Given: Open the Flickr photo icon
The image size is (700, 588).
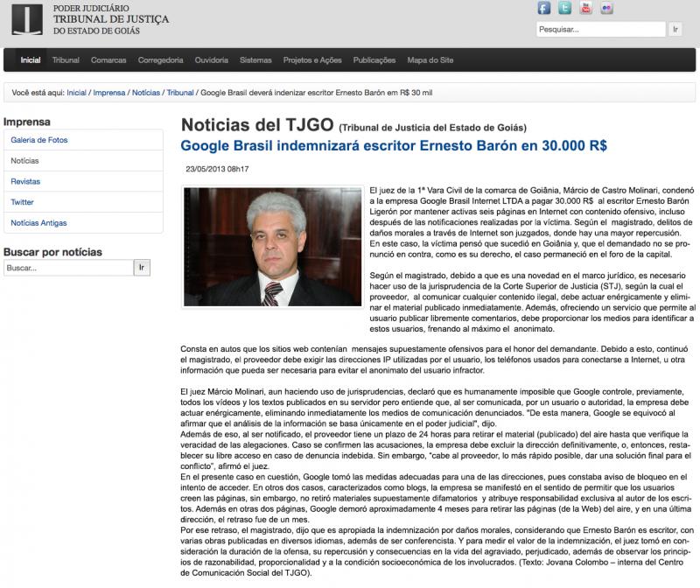Looking at the screenshot, I should point(604,8).
